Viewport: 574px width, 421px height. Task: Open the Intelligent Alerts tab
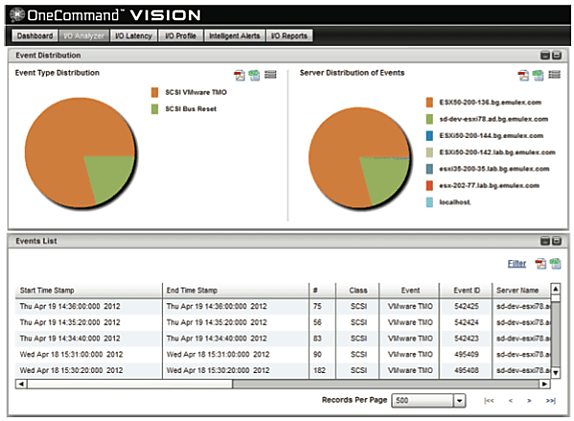tap(235, 36)
